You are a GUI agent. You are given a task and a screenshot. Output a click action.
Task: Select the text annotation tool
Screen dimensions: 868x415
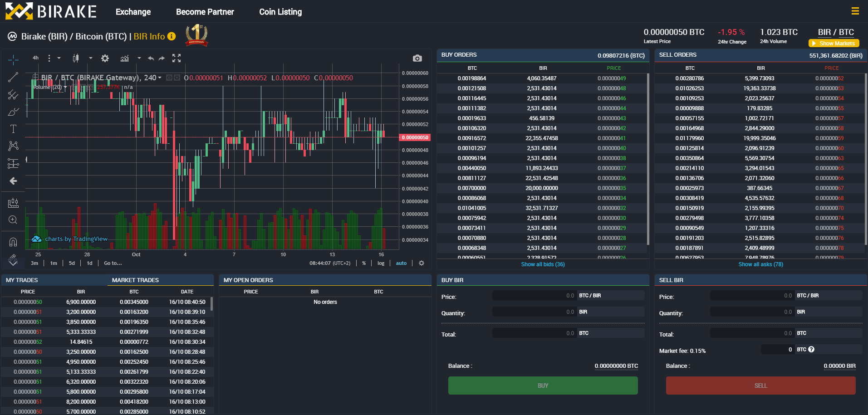(13, 129)
